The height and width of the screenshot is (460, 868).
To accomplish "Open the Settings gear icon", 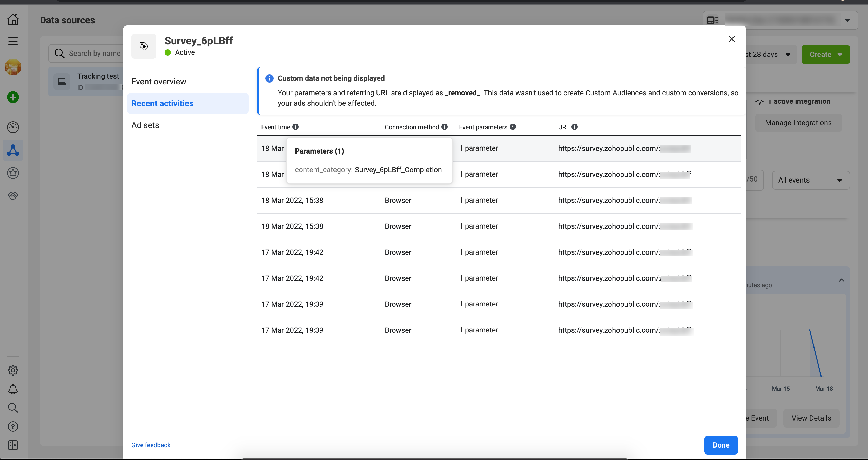I will pyautogui.click(x=13, y=370).
